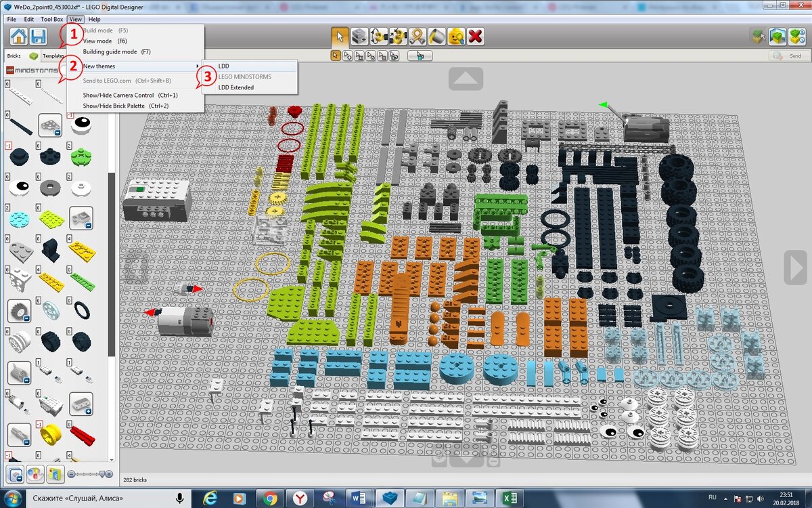Rotate camera right with side arrow
Viewport: 812px width, 508px height.
(794, 267)
